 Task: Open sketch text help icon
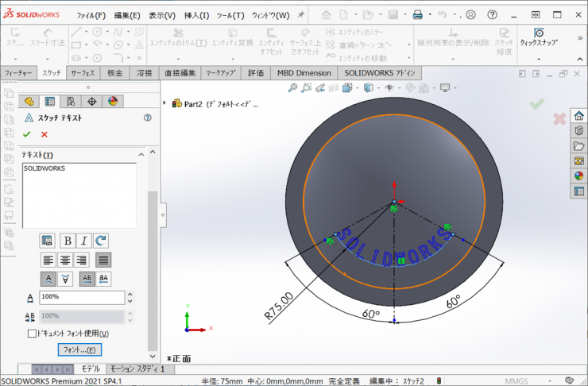coord(148,118)
